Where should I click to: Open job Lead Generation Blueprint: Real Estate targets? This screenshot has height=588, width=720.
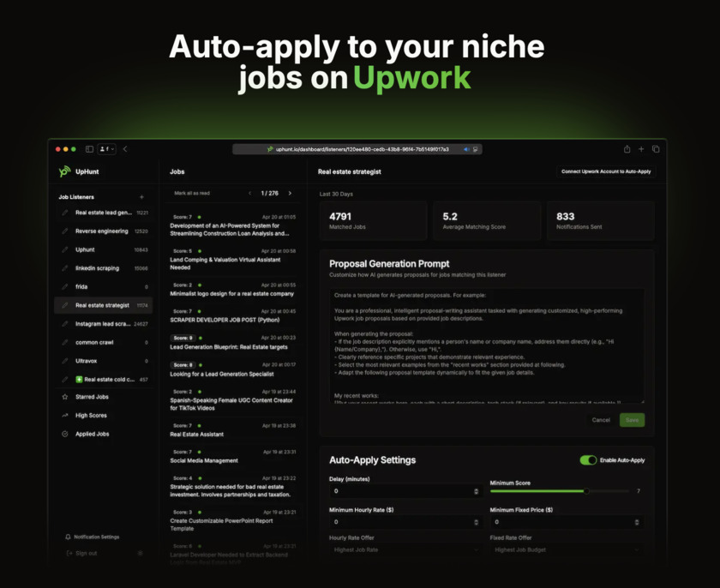click(x=233, y=342)
